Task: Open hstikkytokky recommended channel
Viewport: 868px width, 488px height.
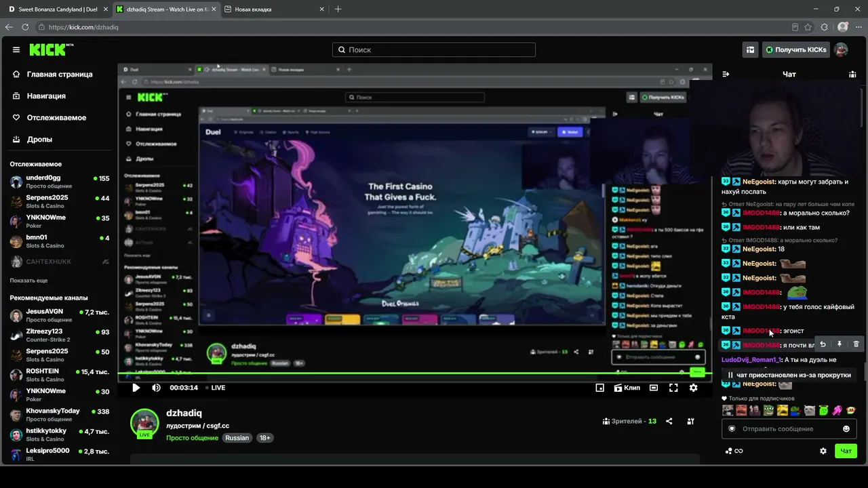Action: click(60, 434)
